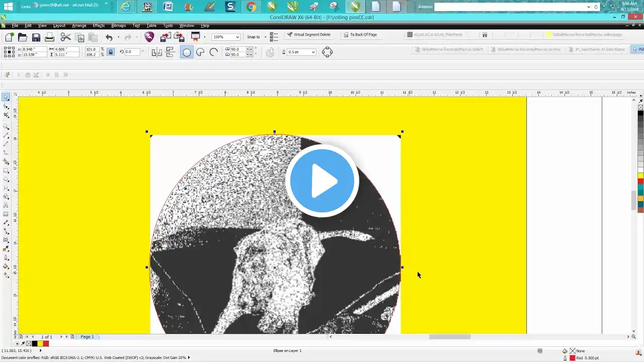The width and height of the screenshot is (644, 362).
Task: Click the New document icon
Action: pyautogui.click(x=9, y=37)
